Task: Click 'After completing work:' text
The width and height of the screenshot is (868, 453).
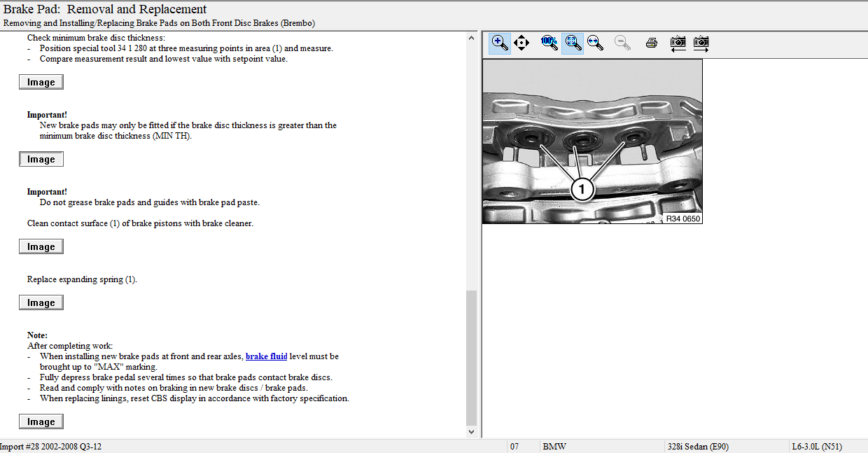Action: click(x=70, y=346)
